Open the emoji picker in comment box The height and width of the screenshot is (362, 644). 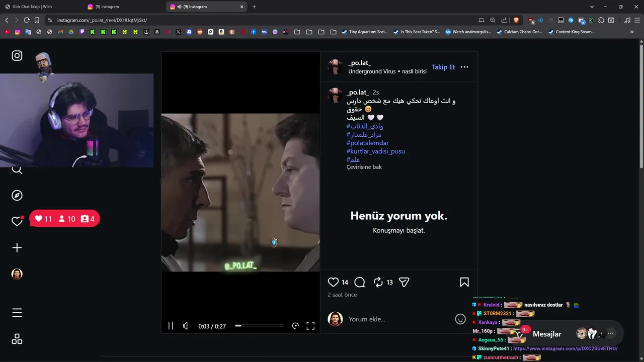(460, 319)
